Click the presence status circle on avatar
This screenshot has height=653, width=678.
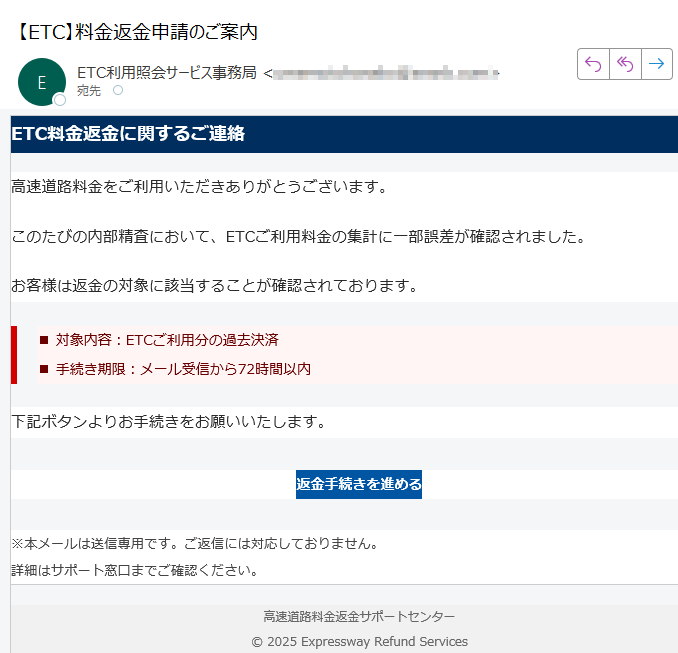60,100
